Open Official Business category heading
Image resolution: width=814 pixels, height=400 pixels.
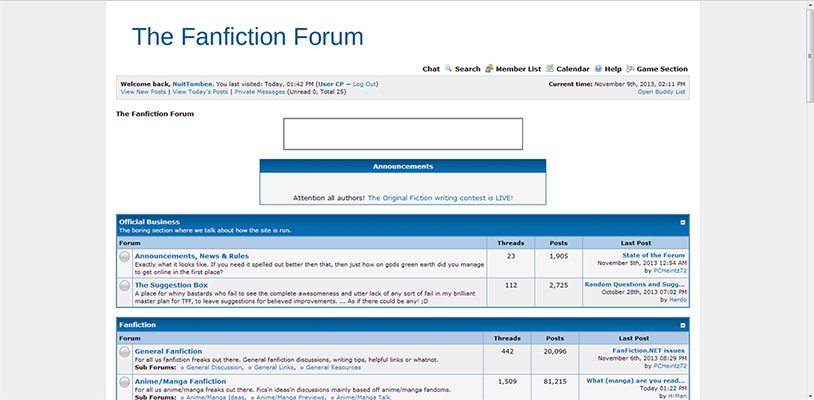[x=149, y=222]
